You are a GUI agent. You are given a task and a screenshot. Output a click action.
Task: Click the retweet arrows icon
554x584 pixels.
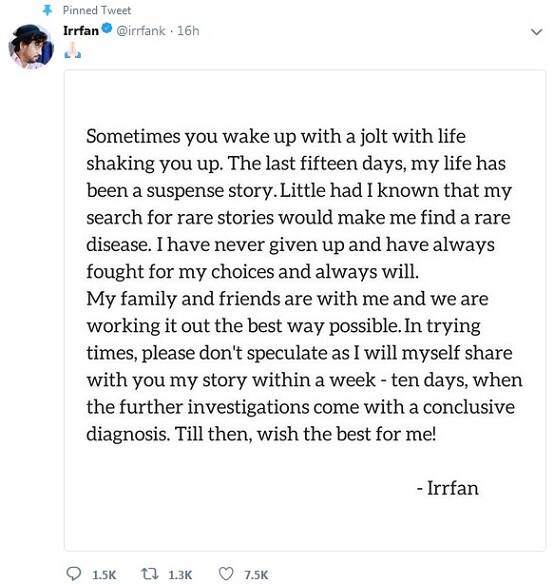(150, 574)
